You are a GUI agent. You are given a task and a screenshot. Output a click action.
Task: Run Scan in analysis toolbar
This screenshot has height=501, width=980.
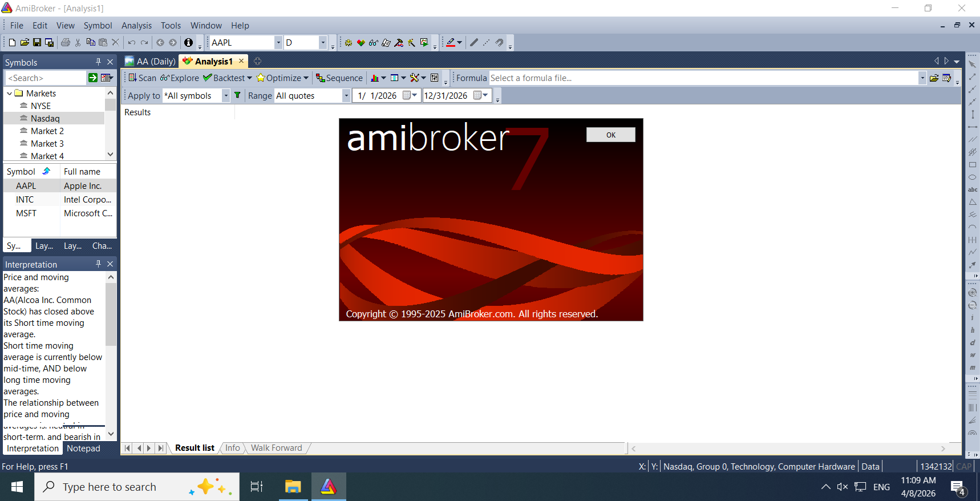[x=142, y=78]
